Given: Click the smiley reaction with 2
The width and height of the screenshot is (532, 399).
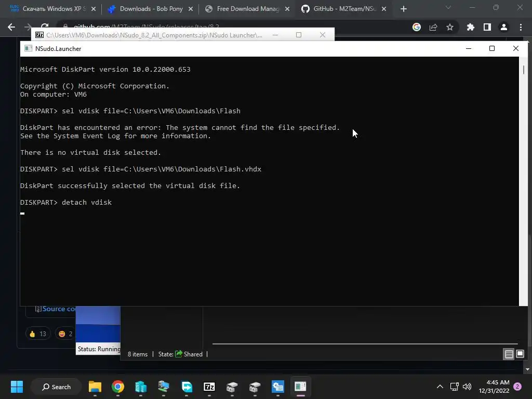Looking at the screenshot, I should pos(66,334).
